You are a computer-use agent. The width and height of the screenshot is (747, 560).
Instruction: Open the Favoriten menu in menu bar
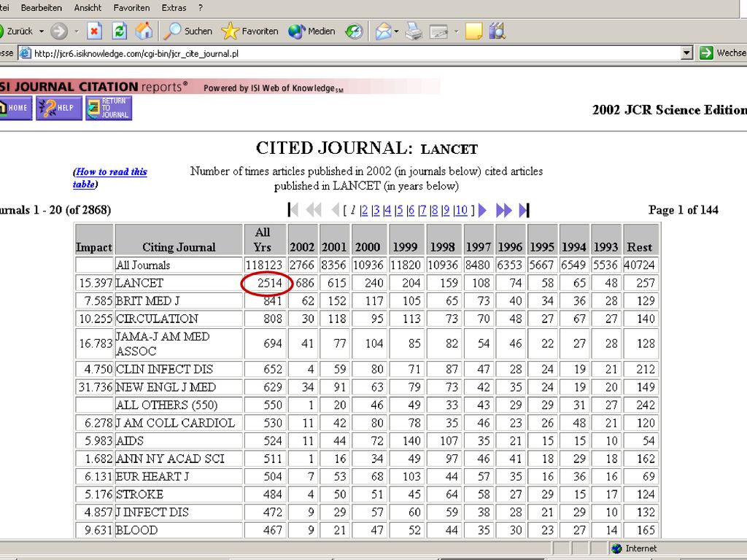131,8
